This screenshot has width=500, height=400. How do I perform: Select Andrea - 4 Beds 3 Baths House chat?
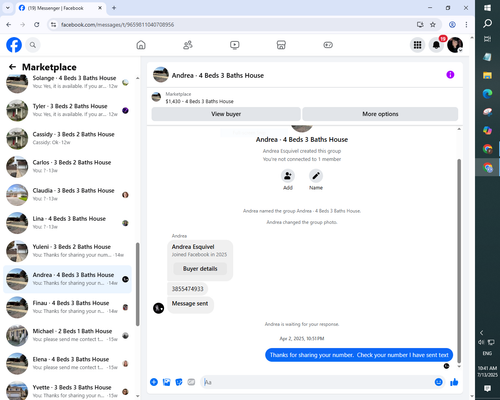pos(67,279)
